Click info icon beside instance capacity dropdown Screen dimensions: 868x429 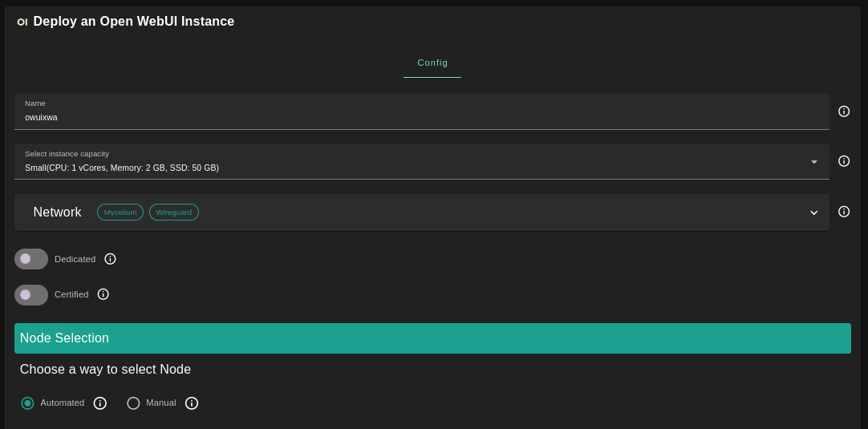click(x=844, y=161)
